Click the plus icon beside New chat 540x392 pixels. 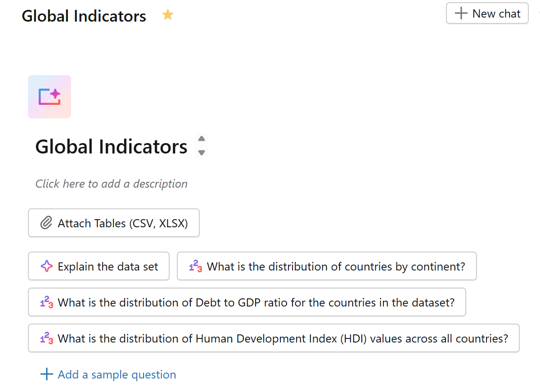click(461, 14)
